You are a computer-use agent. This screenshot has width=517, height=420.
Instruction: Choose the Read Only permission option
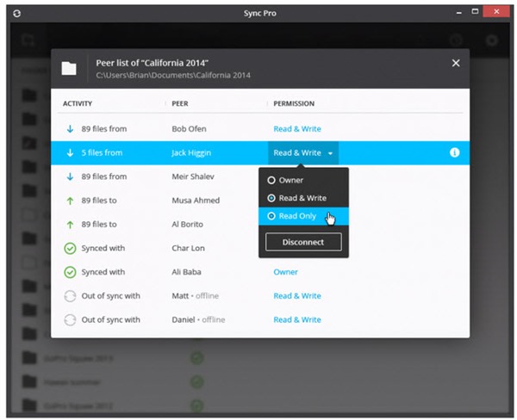303,216
